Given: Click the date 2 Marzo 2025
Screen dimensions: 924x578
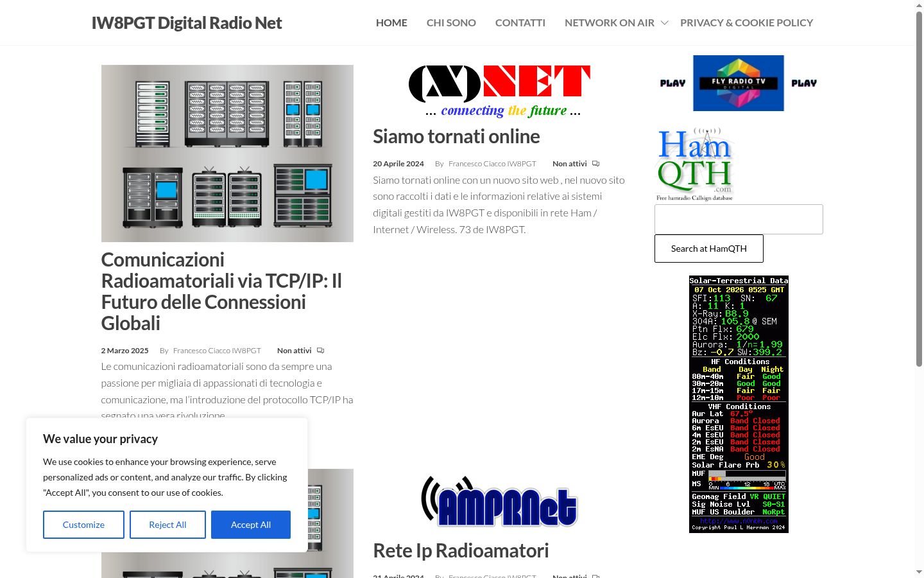Looking at the screenshot, I should pyautogui.click(x=124, y=351).
